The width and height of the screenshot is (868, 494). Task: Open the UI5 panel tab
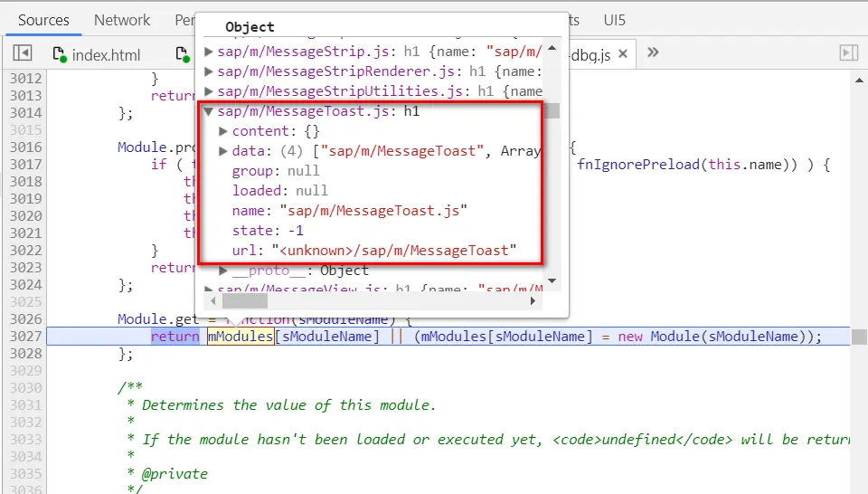tap(615, 21)
